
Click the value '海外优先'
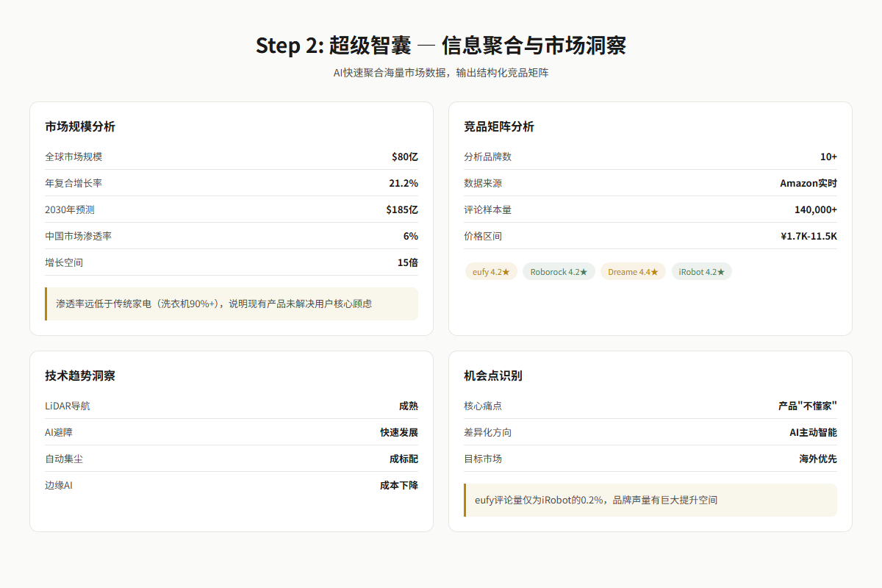pos(818,459)
